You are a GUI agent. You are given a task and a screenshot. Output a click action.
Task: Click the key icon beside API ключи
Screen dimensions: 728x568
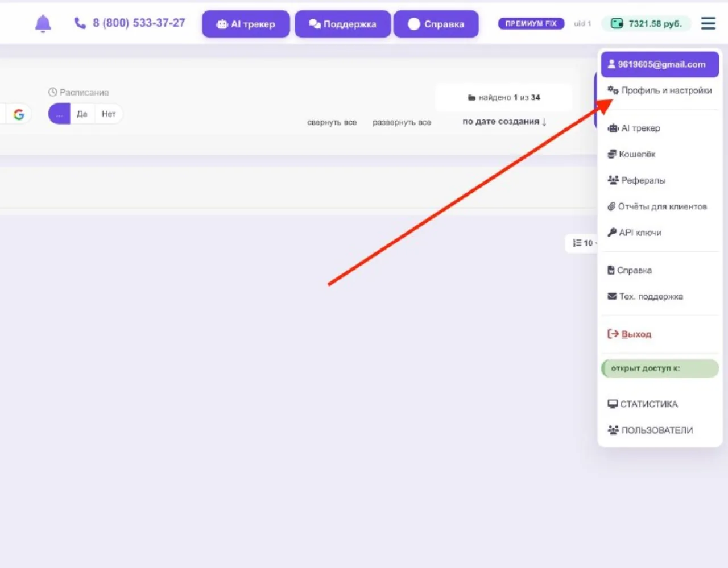point(612,233)
